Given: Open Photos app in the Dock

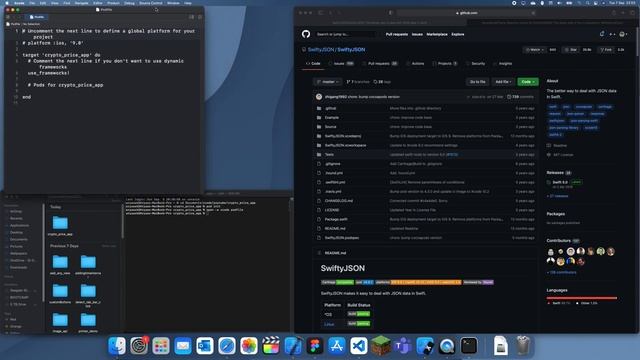Looking at the screenshot, I should tap(249, 346).
